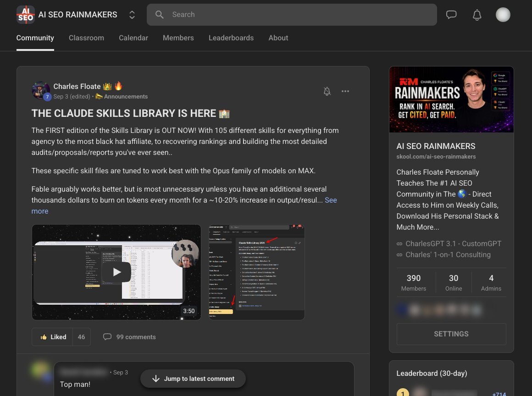532x396 pixels.
Task: Select the Community tab
Action: (35, 38)
